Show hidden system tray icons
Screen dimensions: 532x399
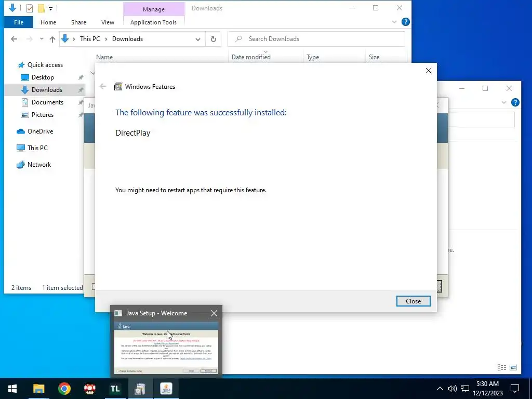440,389
